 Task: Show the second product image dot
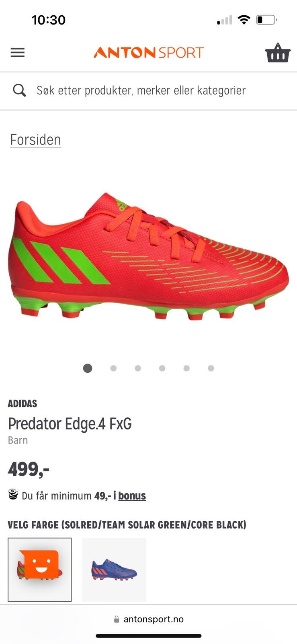pyautogui.click(x=113, y=368)
